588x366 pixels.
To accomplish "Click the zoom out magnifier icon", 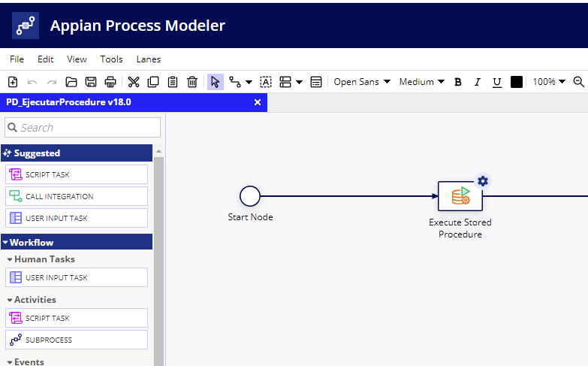I will tap(579, 82).
